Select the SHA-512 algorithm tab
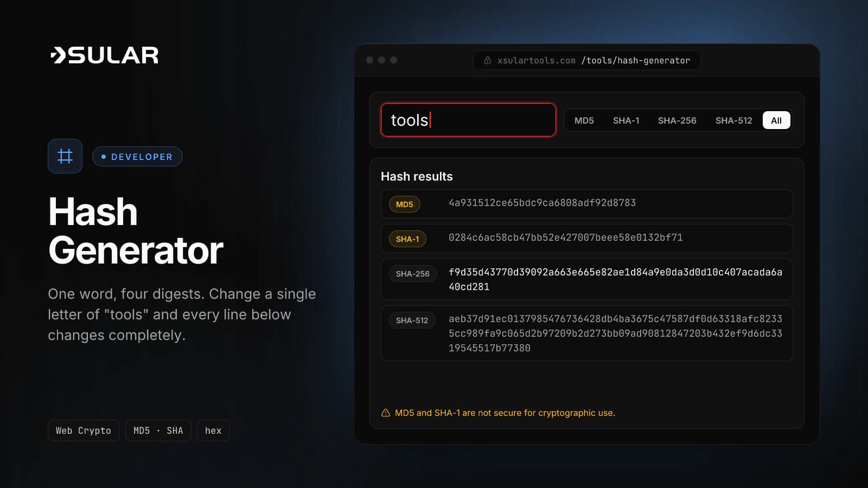The height and width of the screenshot is (488, 868). pos(733,120)
